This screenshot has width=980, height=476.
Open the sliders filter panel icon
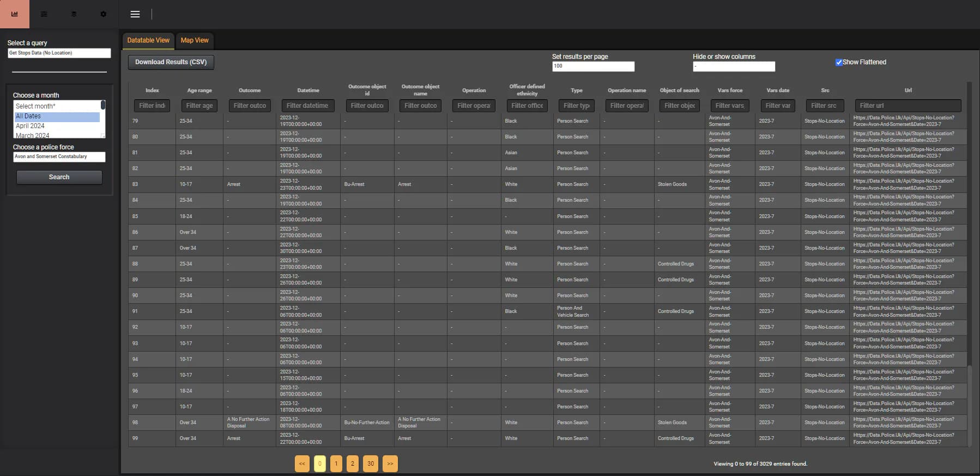(x=44, y=14)
